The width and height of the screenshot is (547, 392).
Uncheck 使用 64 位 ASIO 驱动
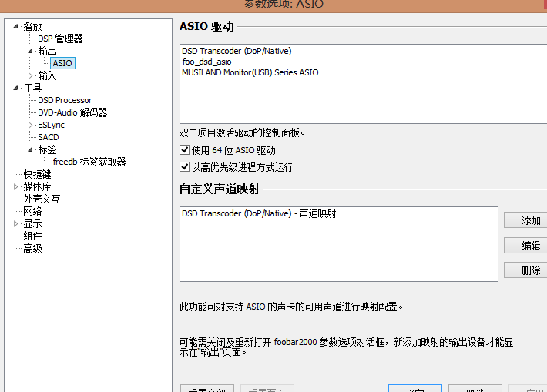tap(185, 150)
